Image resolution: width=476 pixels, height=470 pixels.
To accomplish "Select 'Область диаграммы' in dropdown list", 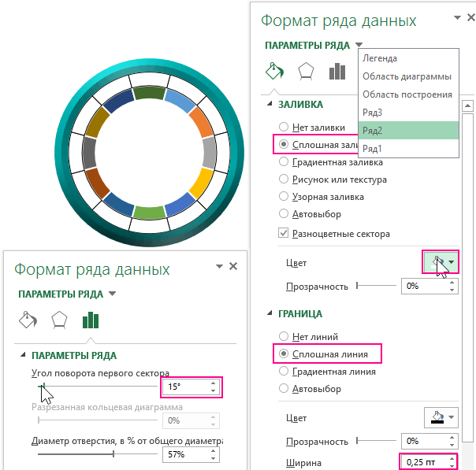I will click(x=407, y=76).
